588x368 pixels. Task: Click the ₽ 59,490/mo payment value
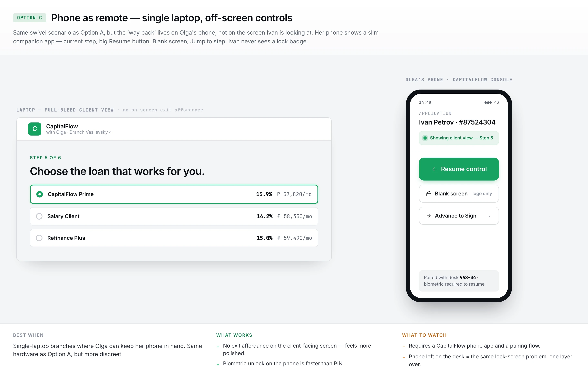(x=294, y=238)
